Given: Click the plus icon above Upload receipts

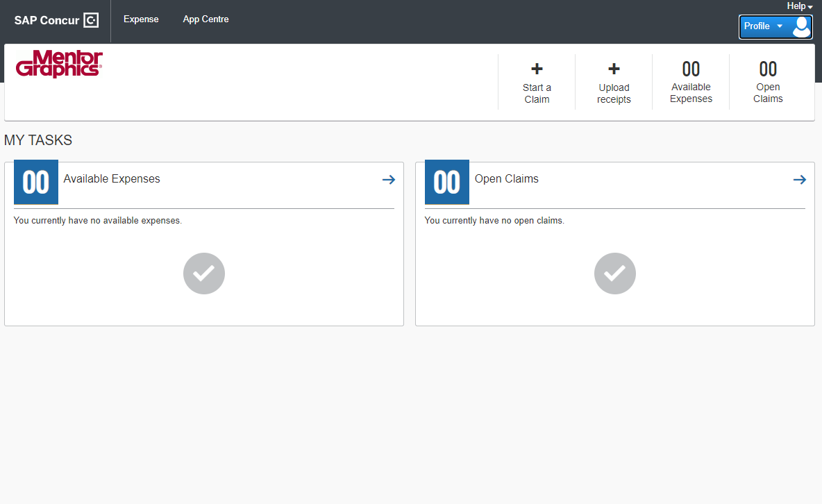Looking at the screenshot, I should click(x=614, y=69).
